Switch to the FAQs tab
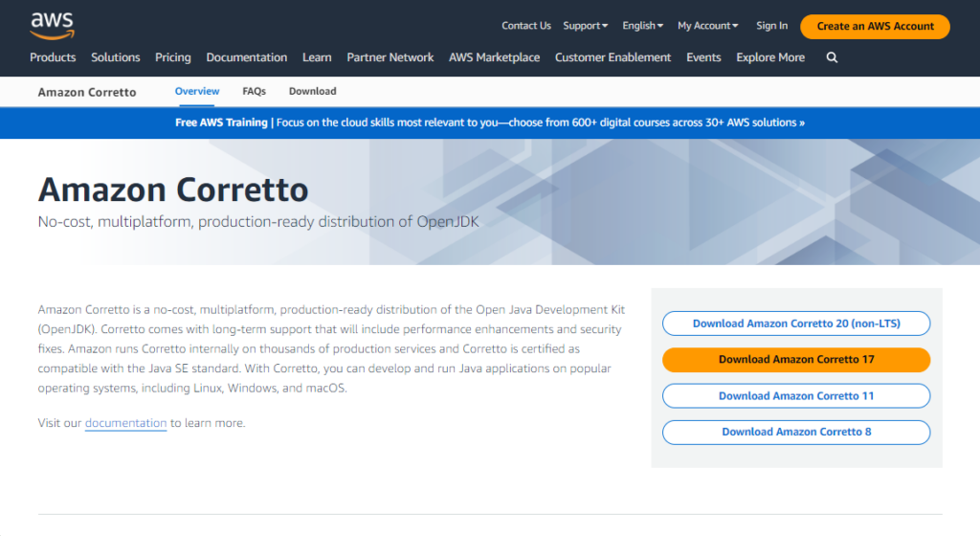The width and height of the screenshot is (980, 536). (x=255, y=91)
